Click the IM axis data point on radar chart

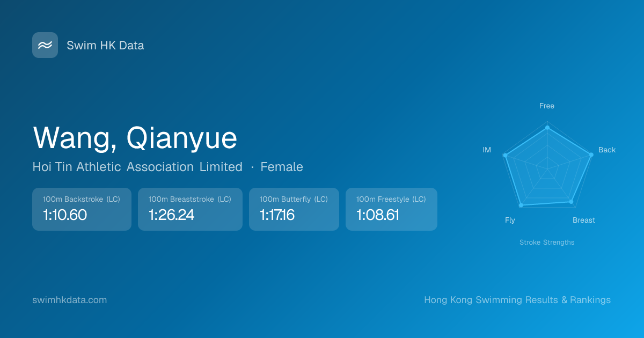point(505,156)
